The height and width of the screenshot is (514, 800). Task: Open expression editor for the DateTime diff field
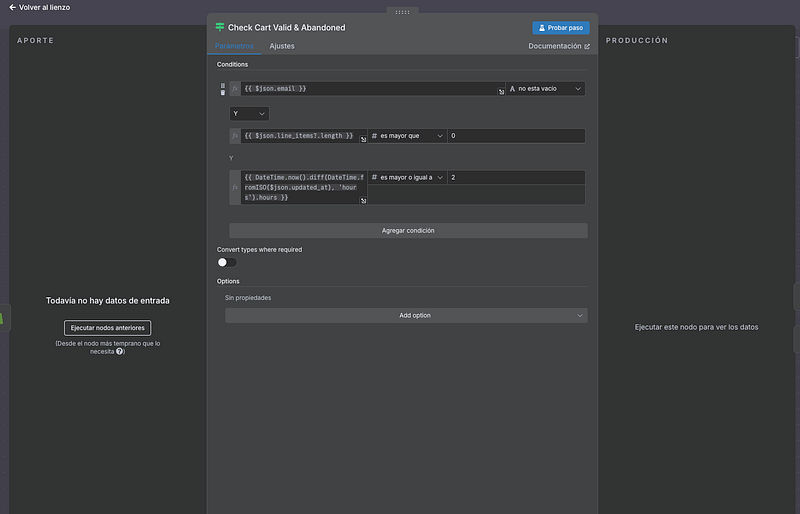[x=364, y=200]
